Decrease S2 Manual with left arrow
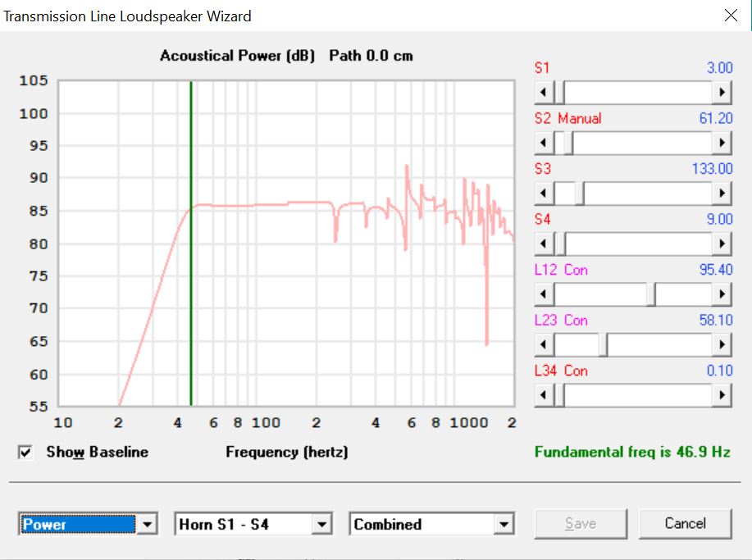The image size is (752, 560). [544, 143]
